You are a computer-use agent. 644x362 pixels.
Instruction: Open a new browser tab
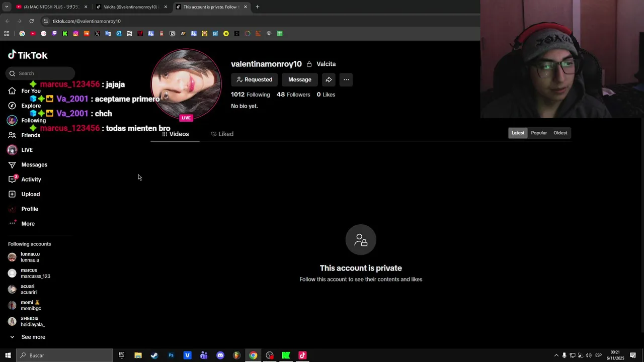(258, 7)
